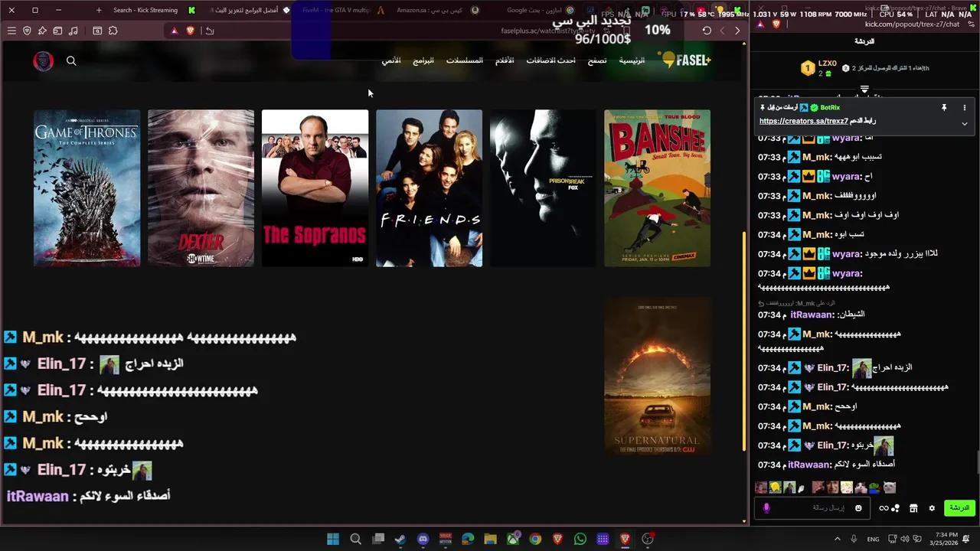Open the user profile avatar on FaselPlus

(44, 61)
